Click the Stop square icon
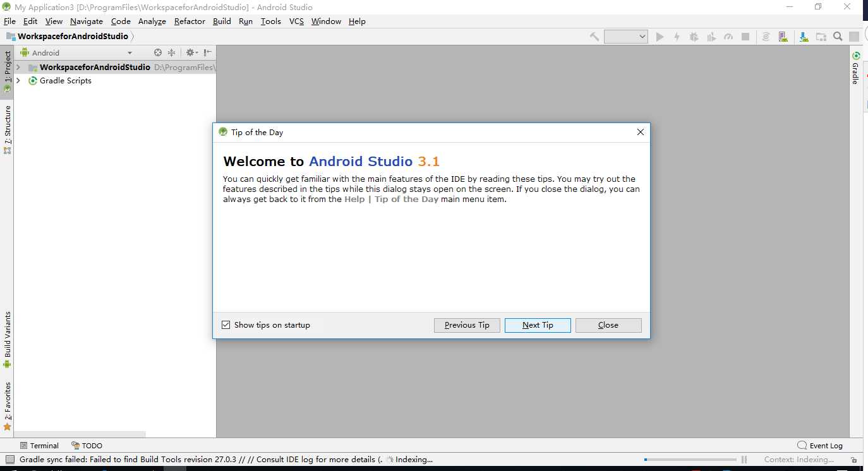The height and width of the screenshot is (471, 868). (x=745, y=37)
